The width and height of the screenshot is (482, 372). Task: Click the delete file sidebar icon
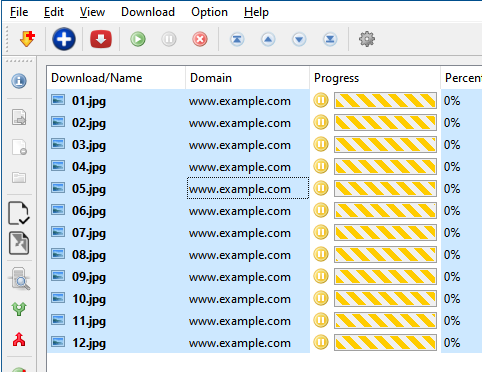pyautogui.click(x=19, y=147)
